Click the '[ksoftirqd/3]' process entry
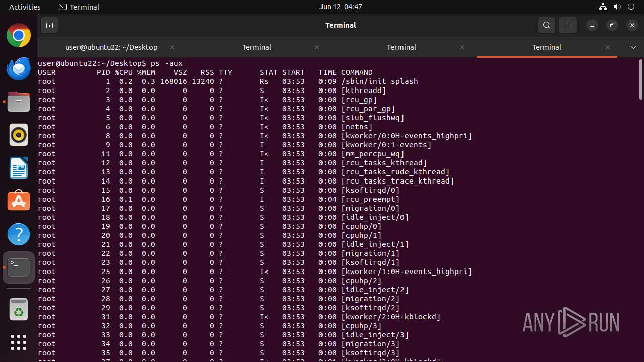This screenshot has height=362, width=644. tap(370, 353)
